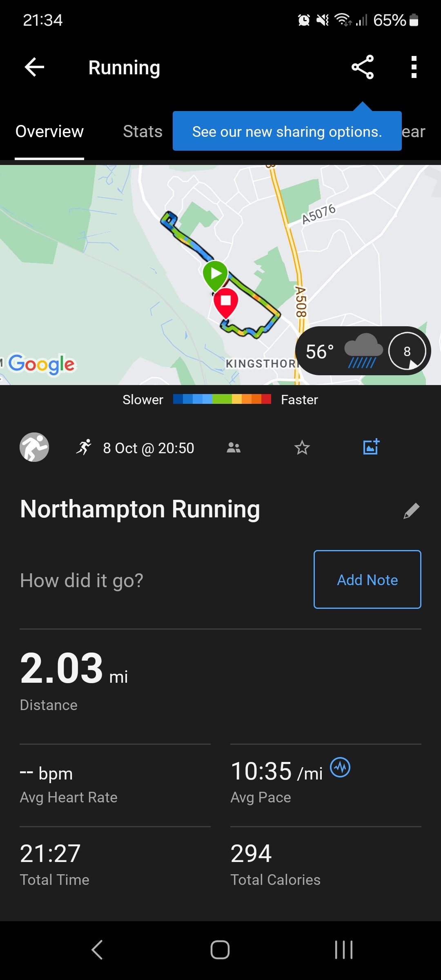
Task: Tap the back arrow in the header
Action: 35,67
